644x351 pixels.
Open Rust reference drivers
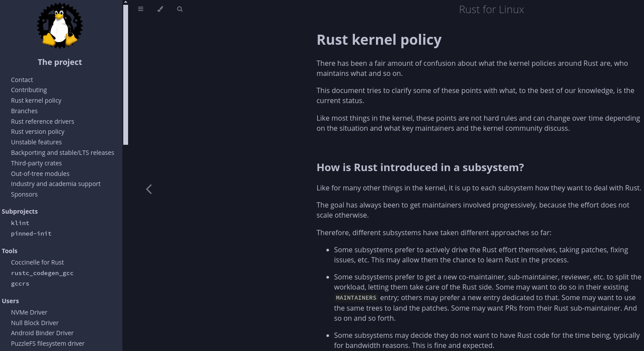pos(43,121)
